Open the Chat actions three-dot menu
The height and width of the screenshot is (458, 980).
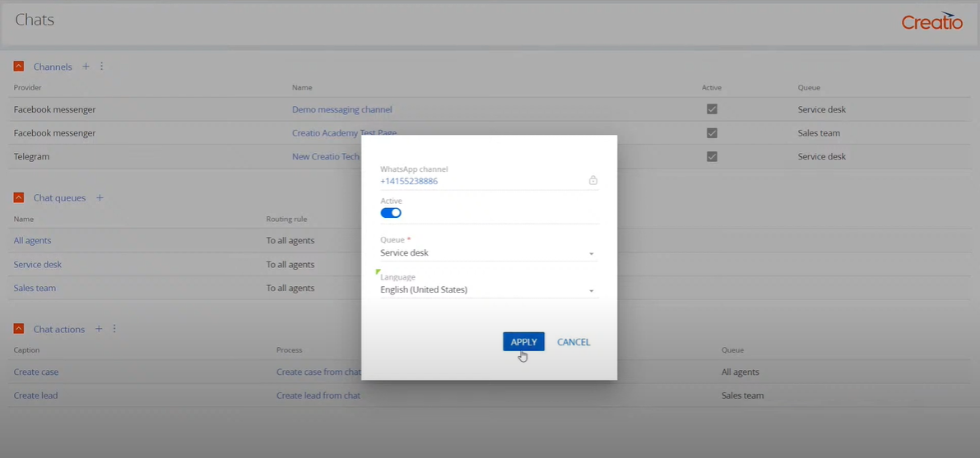pos(114,329)
